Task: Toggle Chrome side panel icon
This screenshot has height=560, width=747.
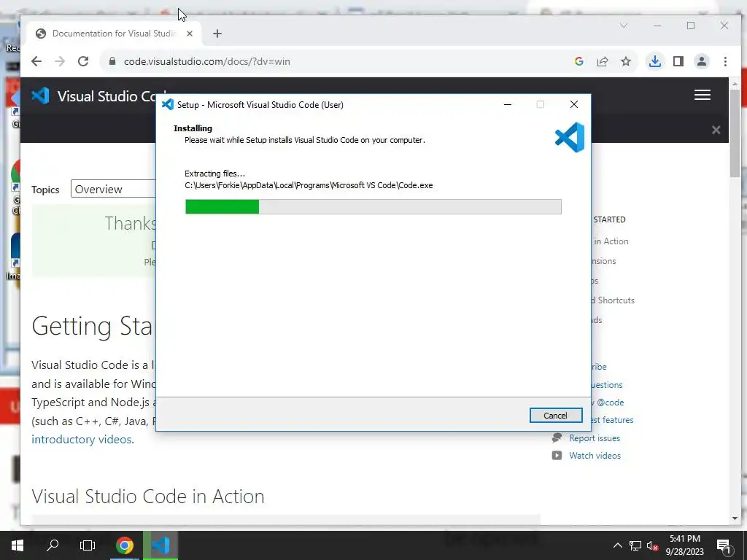Action: tap(678, 61)
